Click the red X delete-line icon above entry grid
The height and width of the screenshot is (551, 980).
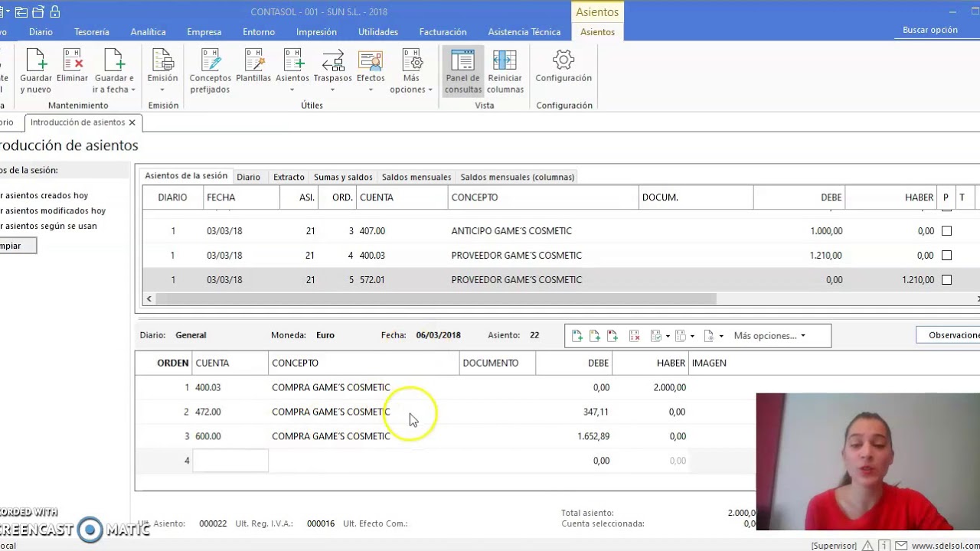pyautogui.click(x=634, y=336)
